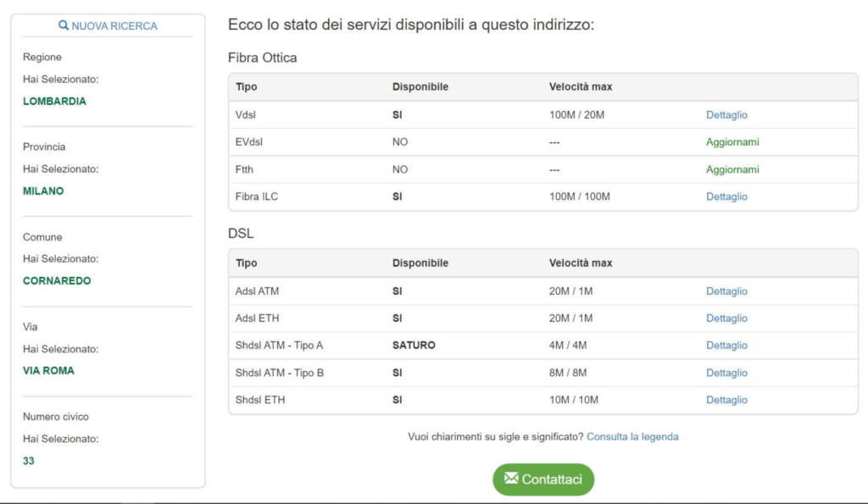Click the MILANO province value
Viewport: 868px width, 504px height.
(43, 191)
